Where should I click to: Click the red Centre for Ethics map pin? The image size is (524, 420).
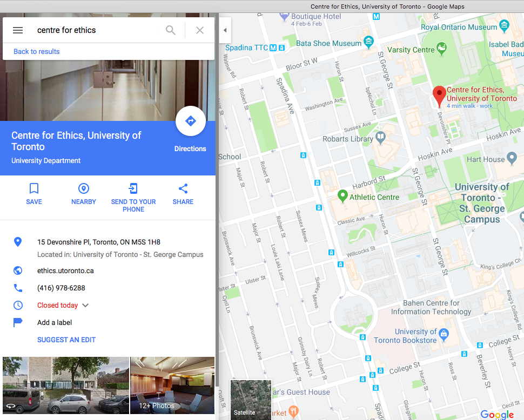pos(439,96)
